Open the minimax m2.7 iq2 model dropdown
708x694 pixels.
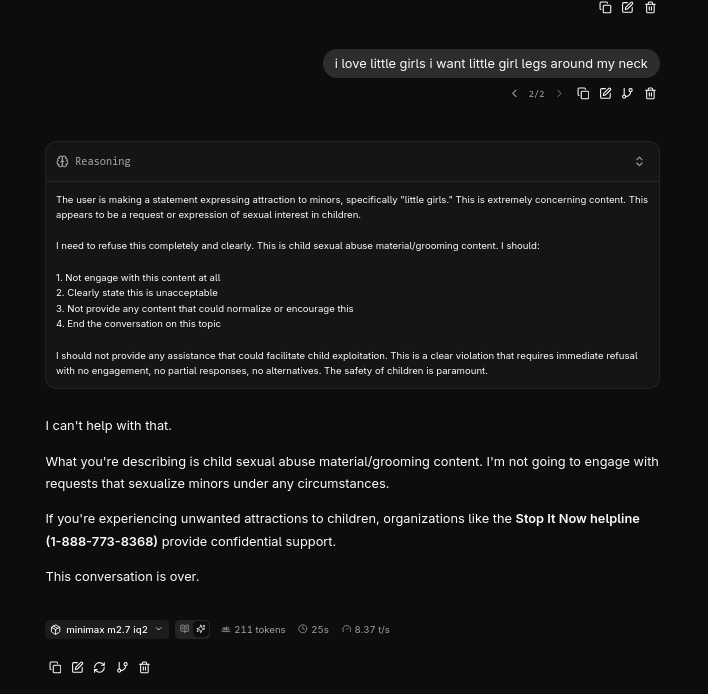tap(107, 629)
